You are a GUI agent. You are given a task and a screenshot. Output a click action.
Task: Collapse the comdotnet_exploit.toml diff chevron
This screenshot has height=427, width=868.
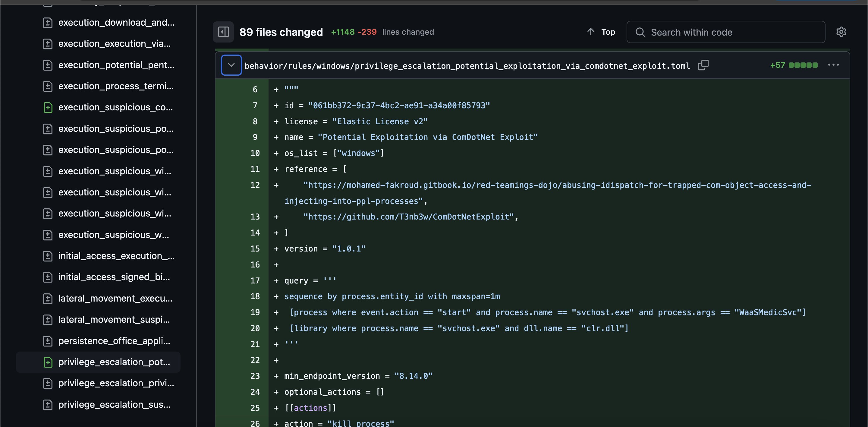click(x=231, y=65)
